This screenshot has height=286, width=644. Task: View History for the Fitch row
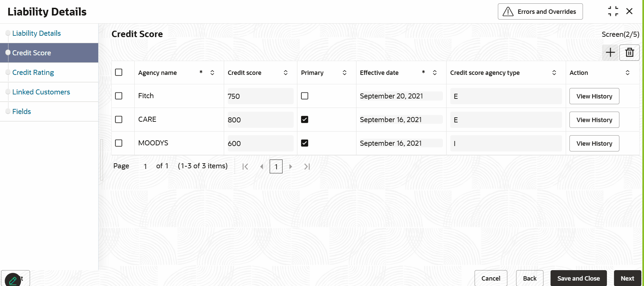tap(594, 96)
